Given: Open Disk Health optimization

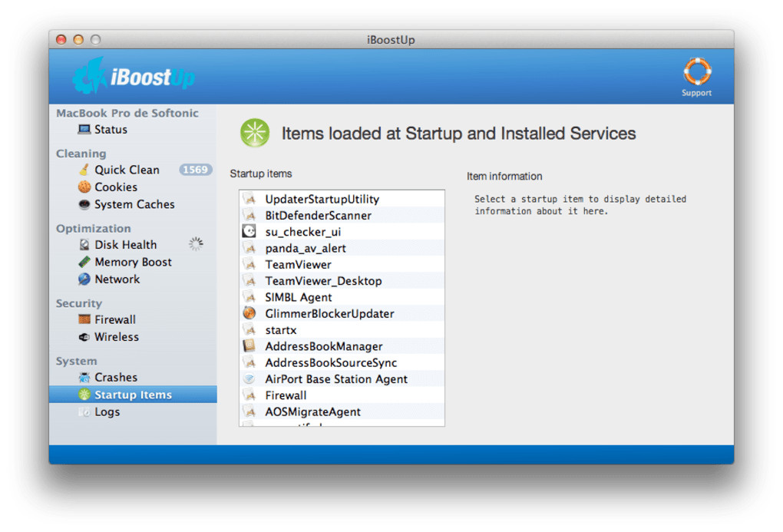Looking at the screenshot, I should pos(133,245).
